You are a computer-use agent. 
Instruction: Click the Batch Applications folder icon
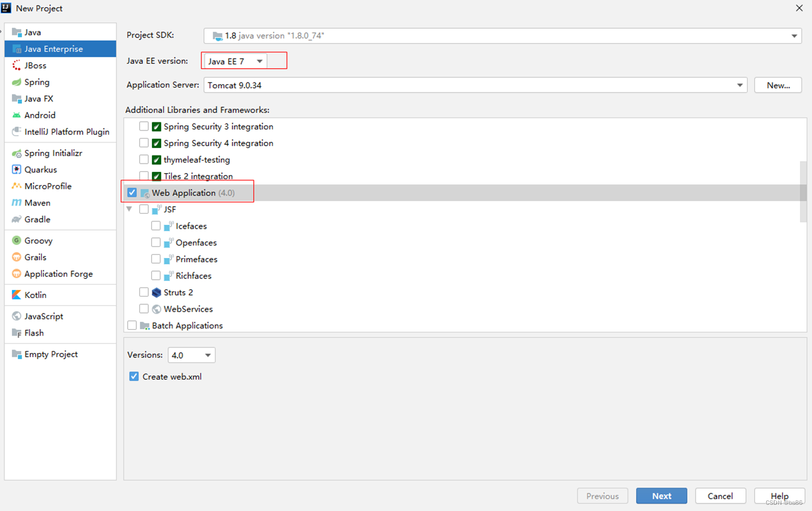pos(144,325)
